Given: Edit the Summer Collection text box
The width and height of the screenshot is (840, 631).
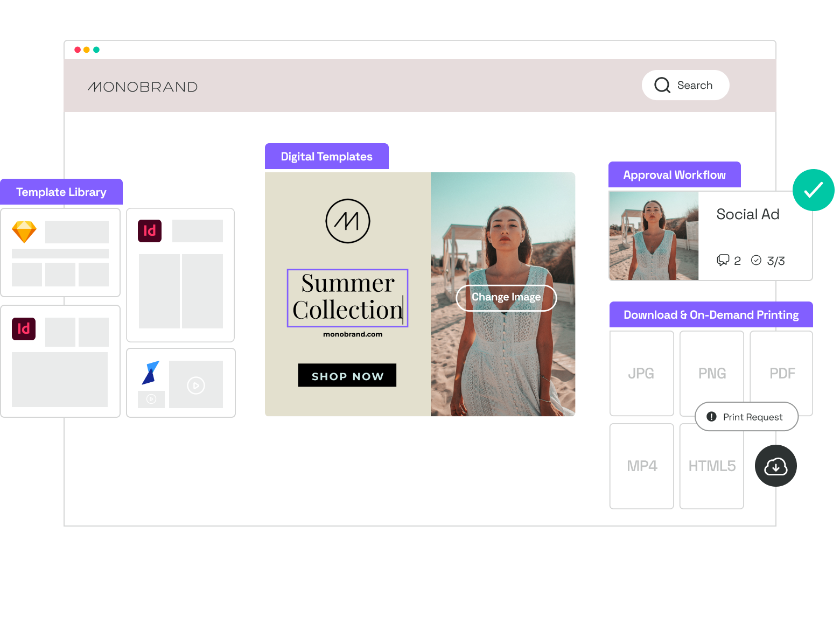Looking at the screenshot, I should click(x=348, y=298).
